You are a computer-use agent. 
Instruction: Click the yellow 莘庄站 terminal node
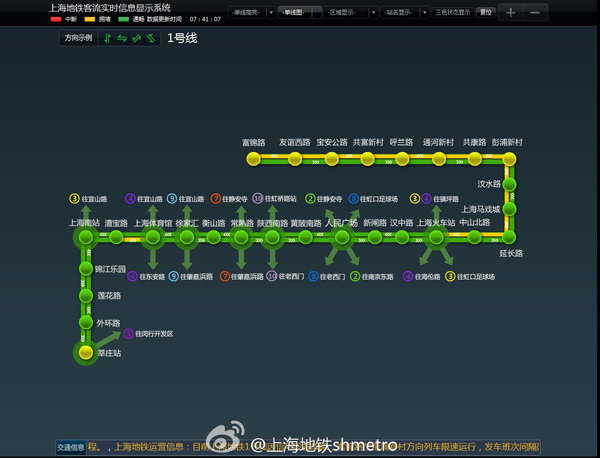[86, 352]
